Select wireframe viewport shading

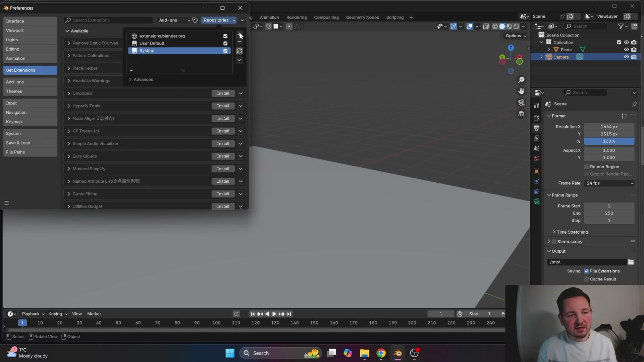click(x=495, y=26)
